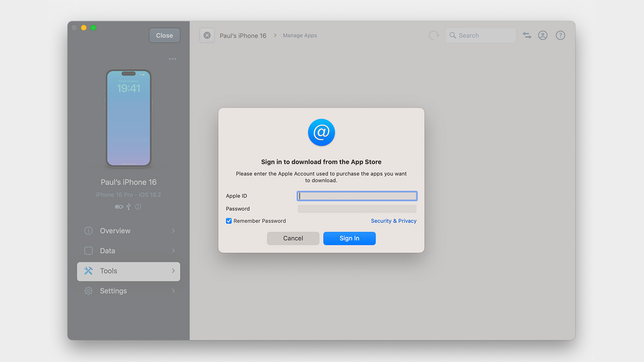The image size is (644, 362).
Task: Click the refresh icon beside the search field
Action: (433, 35)
